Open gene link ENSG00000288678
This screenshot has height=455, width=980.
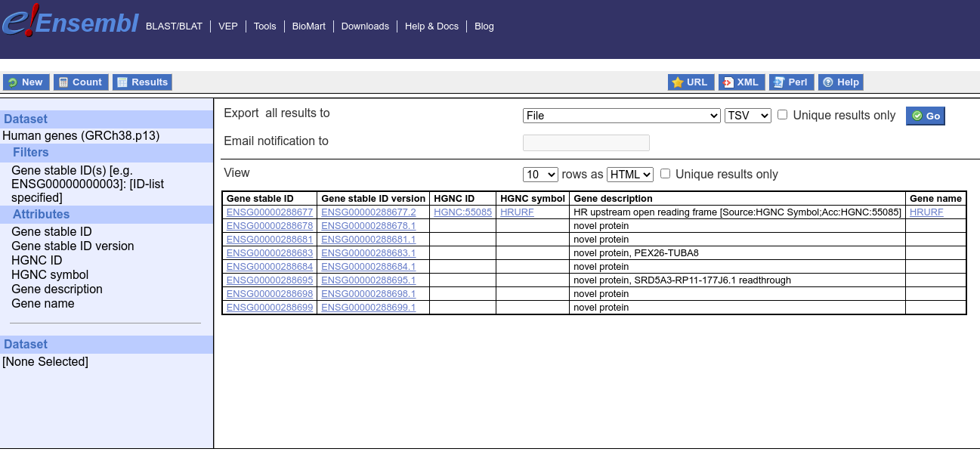tap(270, 226)
